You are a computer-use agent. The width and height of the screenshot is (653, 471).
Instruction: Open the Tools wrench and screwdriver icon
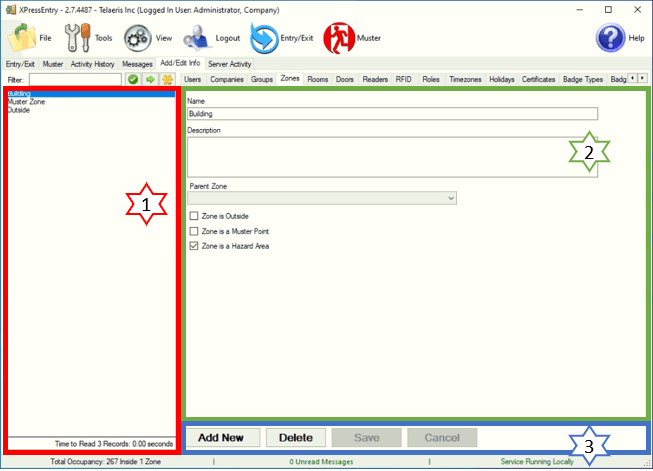[x=77, y=38]
